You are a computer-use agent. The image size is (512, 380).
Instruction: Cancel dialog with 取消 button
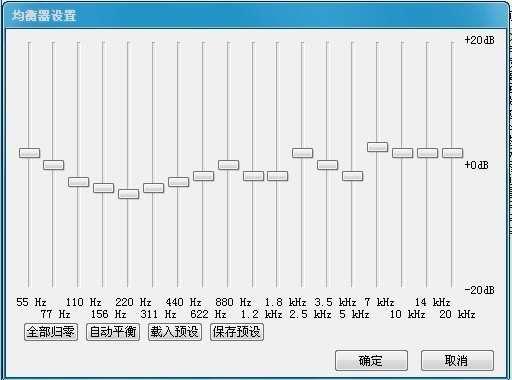point(457,360)
